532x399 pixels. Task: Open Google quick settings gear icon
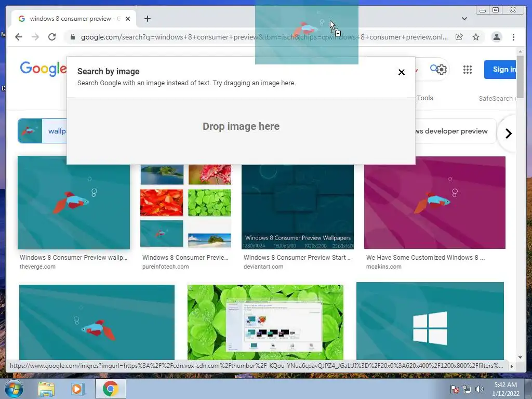442,70
